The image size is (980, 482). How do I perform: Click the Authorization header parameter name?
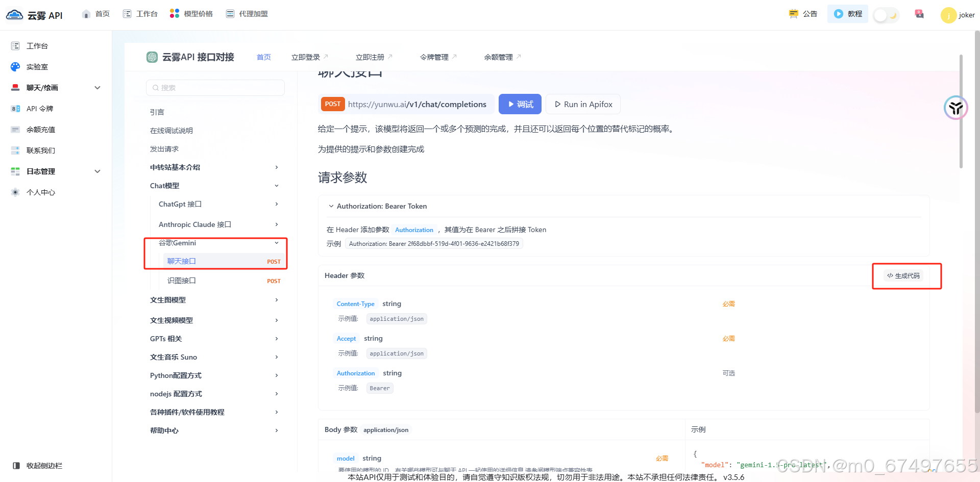pos(356,373)
